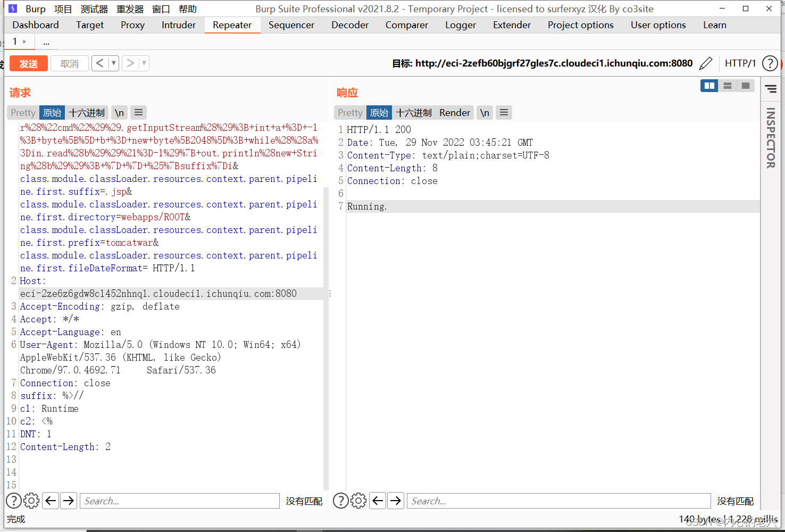Open response panel hamburger options menu

(x=504, y=113)
